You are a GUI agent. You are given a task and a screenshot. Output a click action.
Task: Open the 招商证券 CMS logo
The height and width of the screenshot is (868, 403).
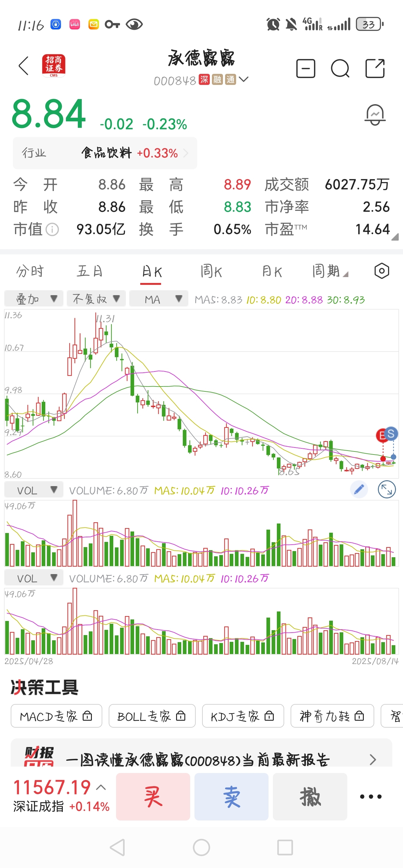tap(54, 65)
